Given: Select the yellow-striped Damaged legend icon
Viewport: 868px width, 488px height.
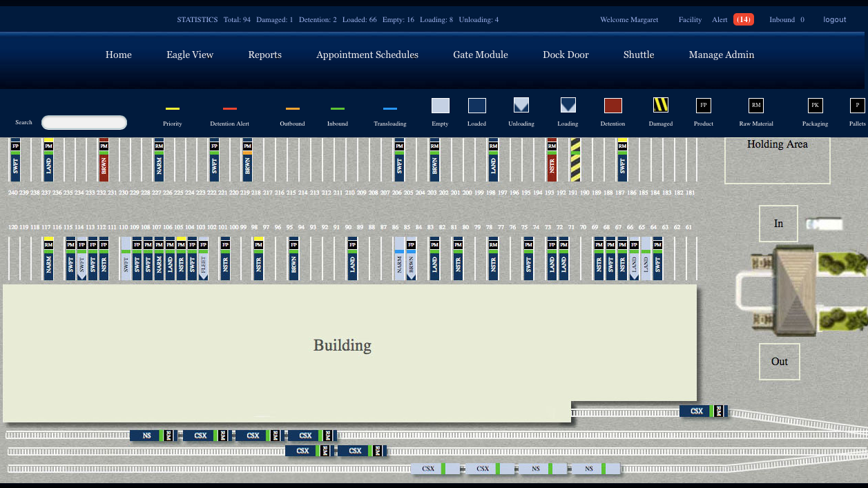Looking at the screenshot, I should [x=660, y=106].
